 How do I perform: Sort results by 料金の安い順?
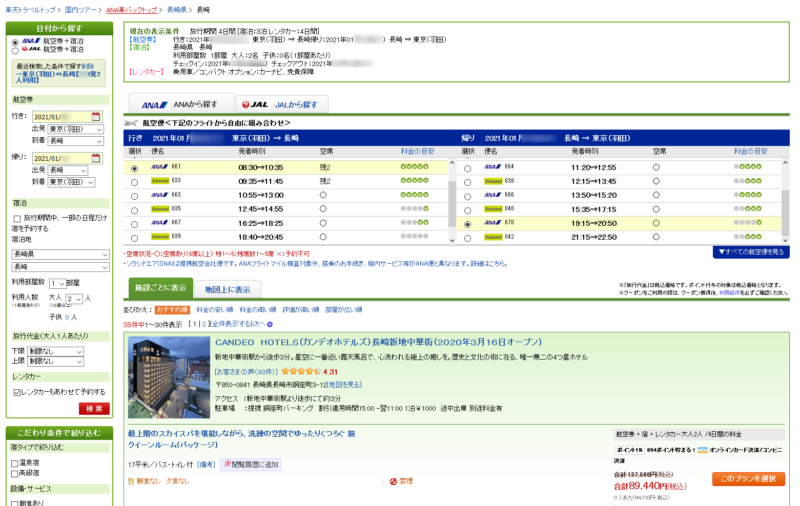click(x=214, y=310)
